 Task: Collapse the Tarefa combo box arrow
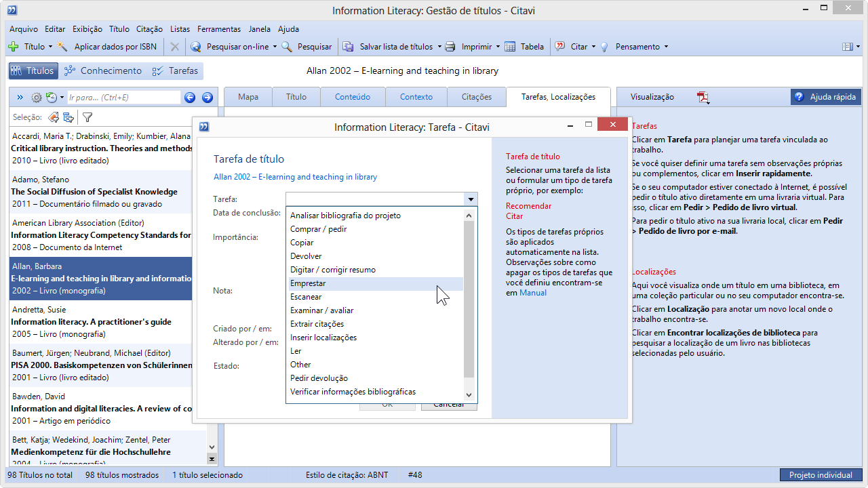471,199
